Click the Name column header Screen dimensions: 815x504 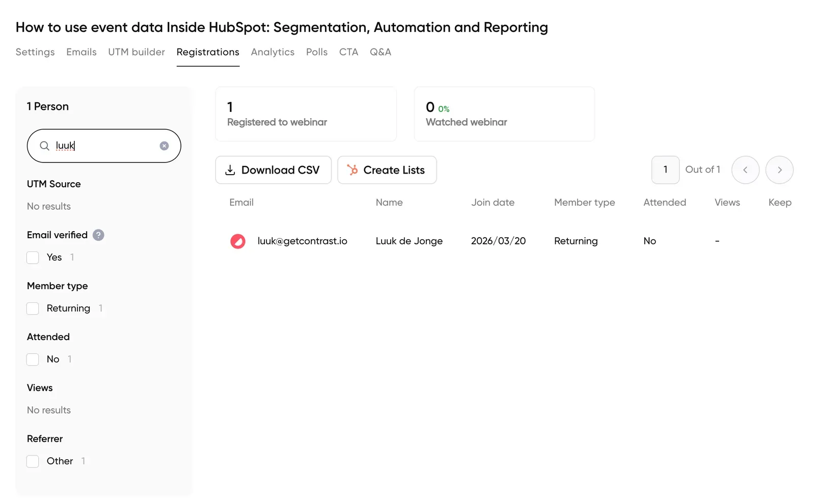click(389, 203)
